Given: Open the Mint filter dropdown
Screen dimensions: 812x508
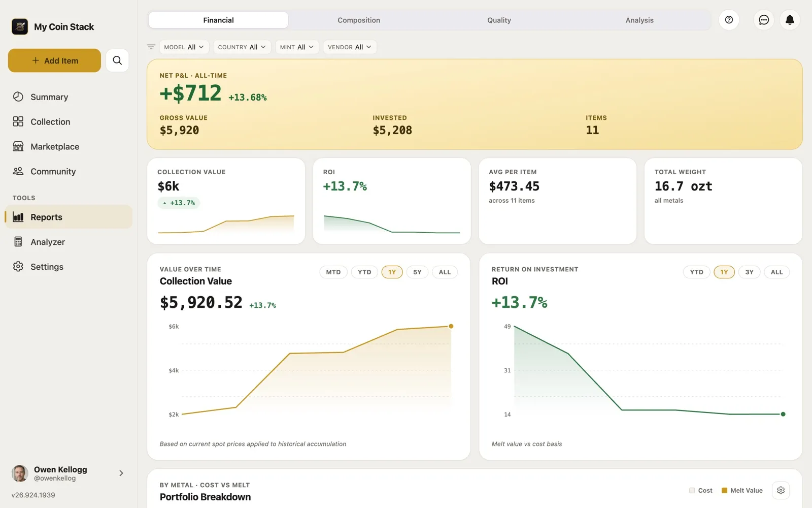Looking at the screenshot, I should coord(297,47).
